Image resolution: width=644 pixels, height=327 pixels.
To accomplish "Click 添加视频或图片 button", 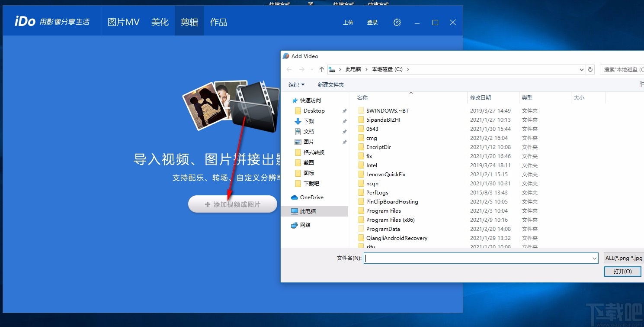I will (x=233, y=204).
